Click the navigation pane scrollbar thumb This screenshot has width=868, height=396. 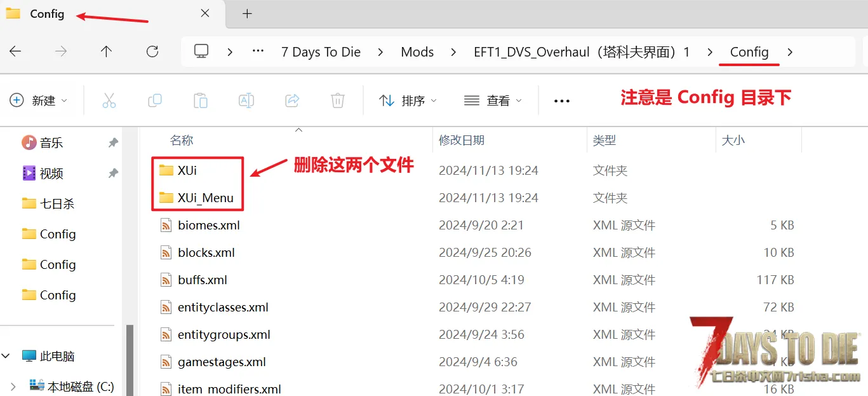click(x=130, y=360)
